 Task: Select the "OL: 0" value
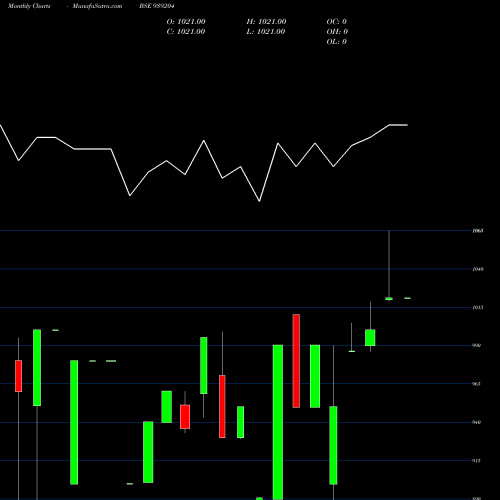336,42
